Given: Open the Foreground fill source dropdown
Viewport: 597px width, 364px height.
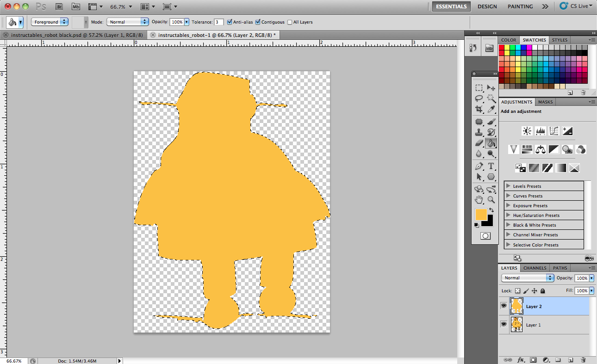Looking at the screenshot, I should (50, 22).
